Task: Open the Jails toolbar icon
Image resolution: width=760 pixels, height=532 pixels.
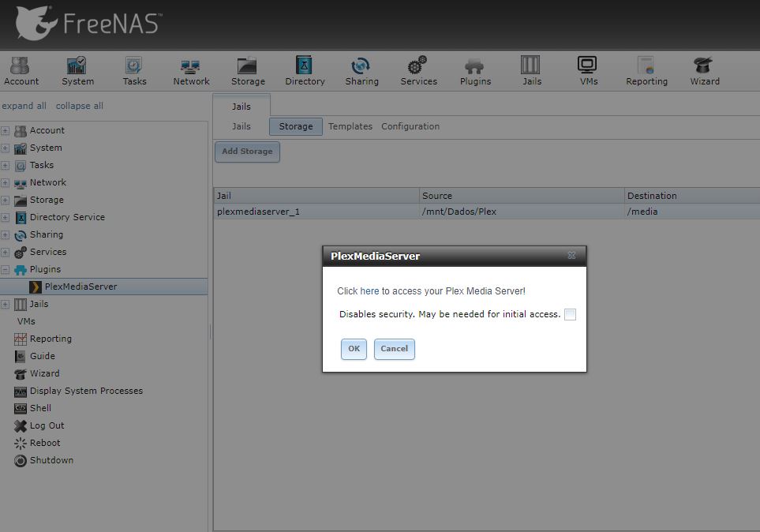Action: coord(531,71)
